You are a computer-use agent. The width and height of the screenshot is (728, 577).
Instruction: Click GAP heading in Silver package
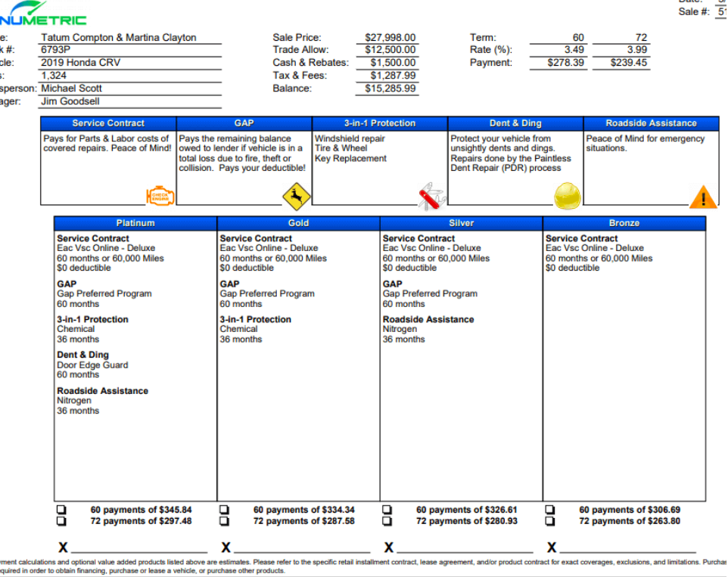(392, 284)
